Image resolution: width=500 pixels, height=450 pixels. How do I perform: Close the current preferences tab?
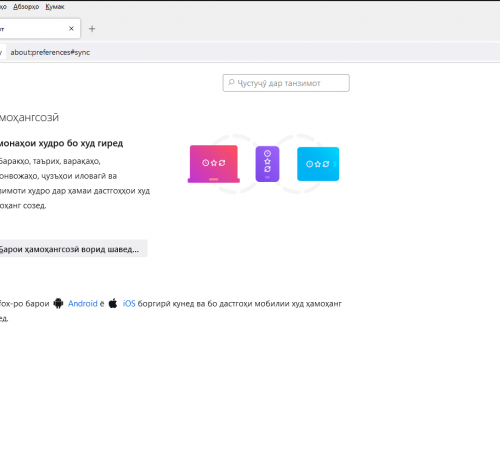click(x=71, y=29)
